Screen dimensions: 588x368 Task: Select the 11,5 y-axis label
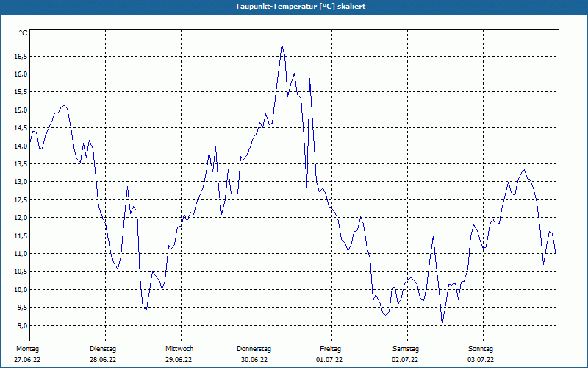pos(21,236)
